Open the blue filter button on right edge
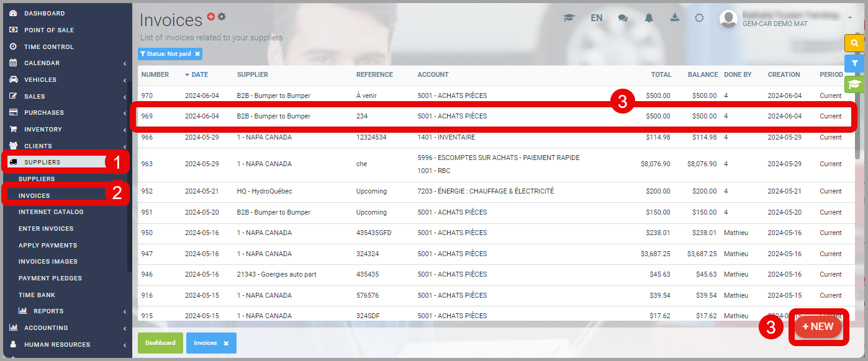 pyautogui.click(x=854, y=63)
